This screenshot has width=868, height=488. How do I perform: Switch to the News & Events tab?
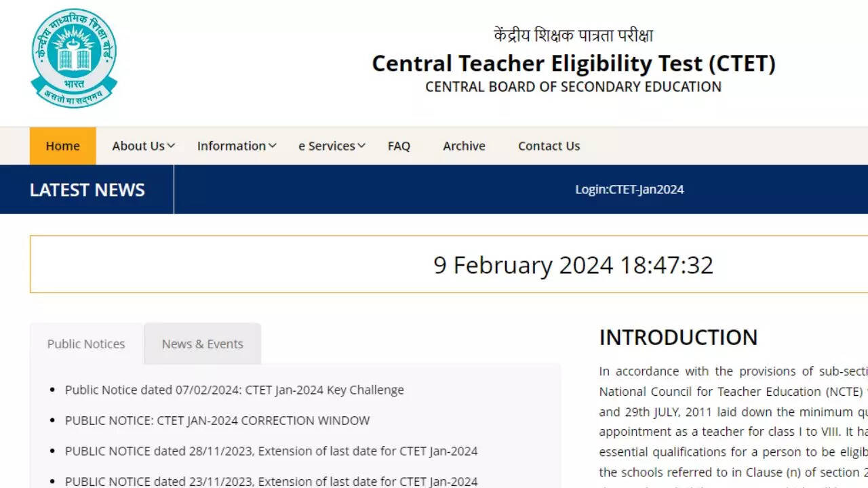tap(202, 344)
